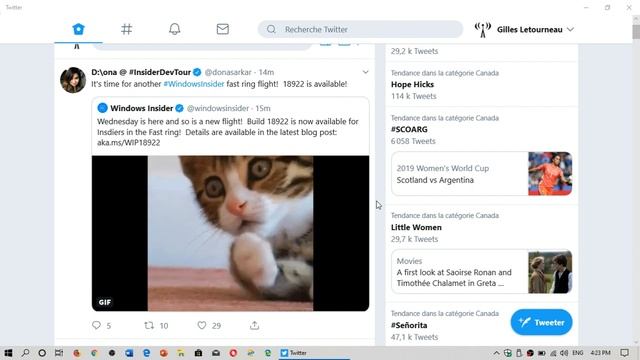Open taskbar search magnifier
The image size is (640, 360).
[25, 353]
